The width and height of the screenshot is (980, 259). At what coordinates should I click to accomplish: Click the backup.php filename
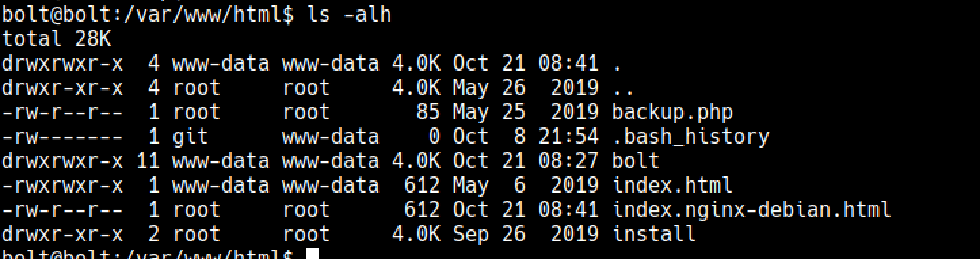672,113
